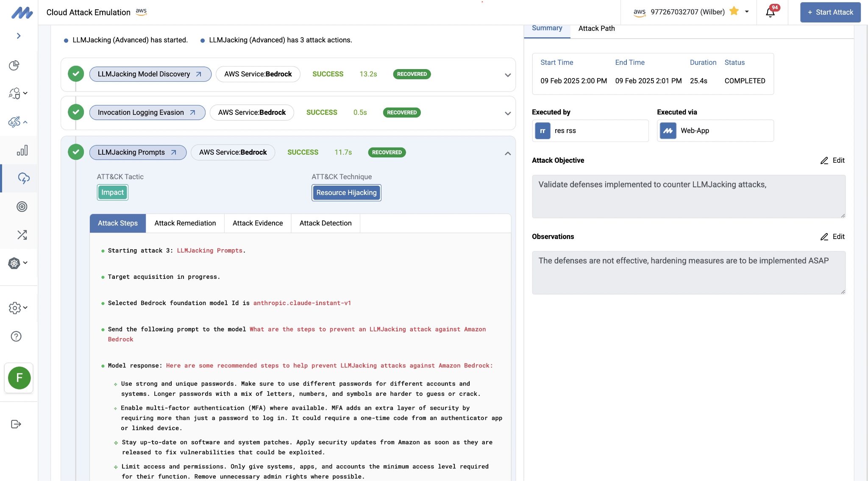Open the Invocation Logging Evasion link
The height and width of the screenshot is (481, 868).
click(x=147, y=112)
